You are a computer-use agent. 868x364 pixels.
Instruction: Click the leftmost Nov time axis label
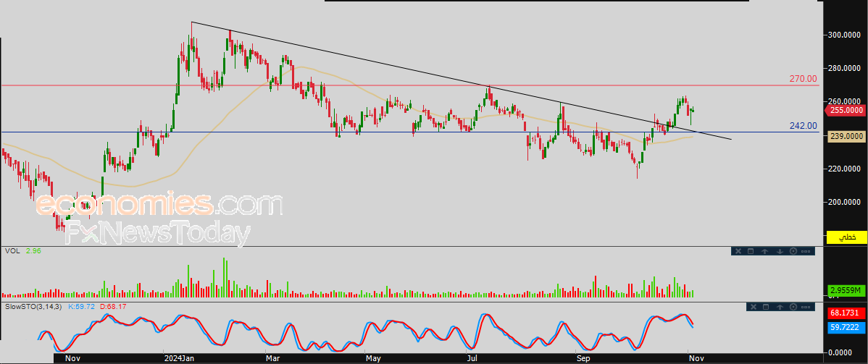[74, 358]
